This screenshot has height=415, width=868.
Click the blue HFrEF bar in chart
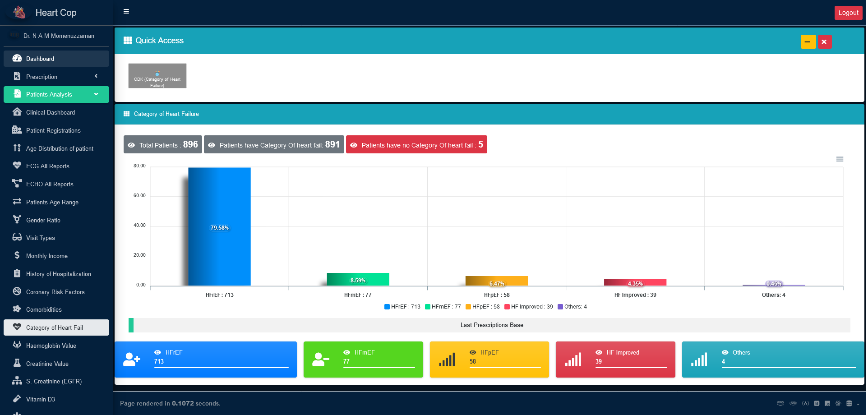[219, 226]
